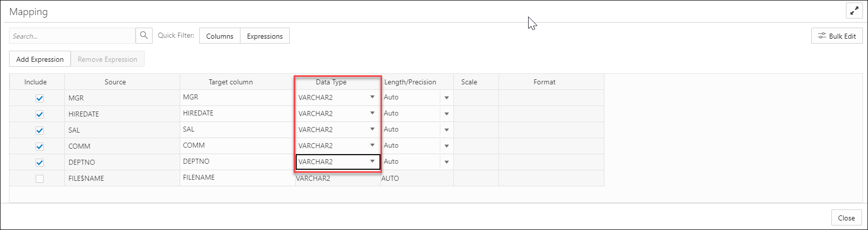Viewport: 868px width, 230px height.
Task: Click the Add Expression button
Action: [x=40, y=59]
